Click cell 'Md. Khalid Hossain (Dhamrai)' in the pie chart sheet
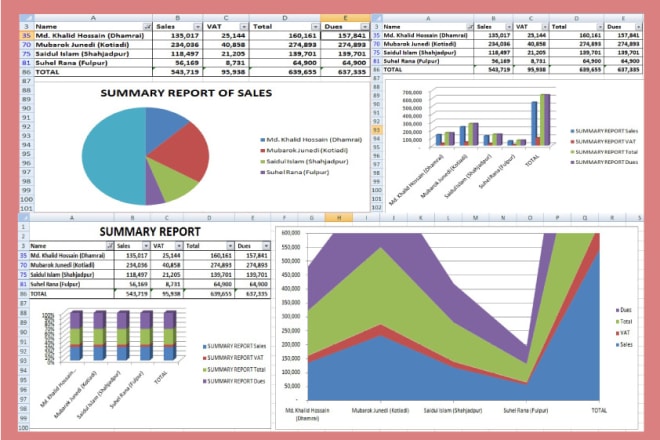The height and width of the screenshot is (440, 660). [93, 36]
